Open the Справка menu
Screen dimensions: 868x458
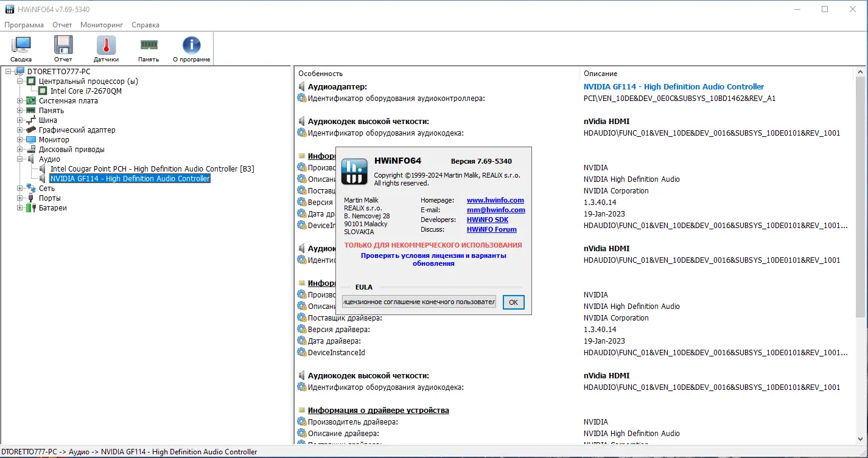point(145,25)
